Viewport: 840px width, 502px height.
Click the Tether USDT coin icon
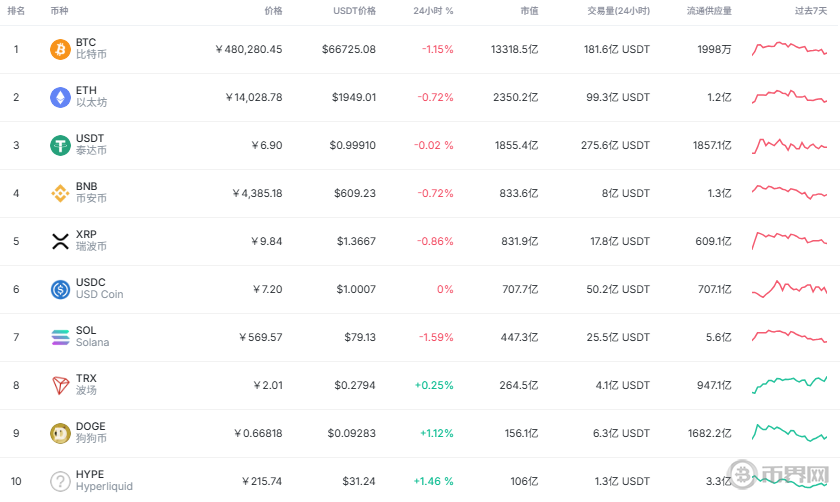[61, 145]
